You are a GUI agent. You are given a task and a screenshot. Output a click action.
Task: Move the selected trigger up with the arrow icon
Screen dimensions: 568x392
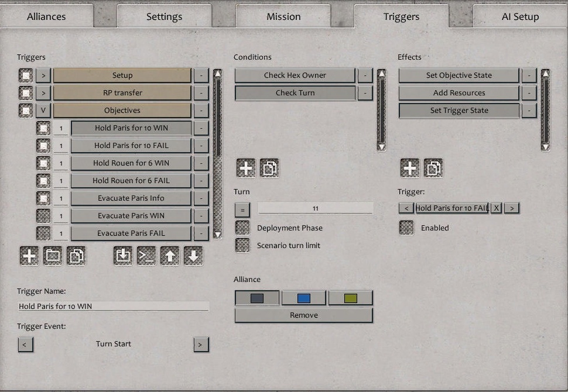(x=170, y=256)
